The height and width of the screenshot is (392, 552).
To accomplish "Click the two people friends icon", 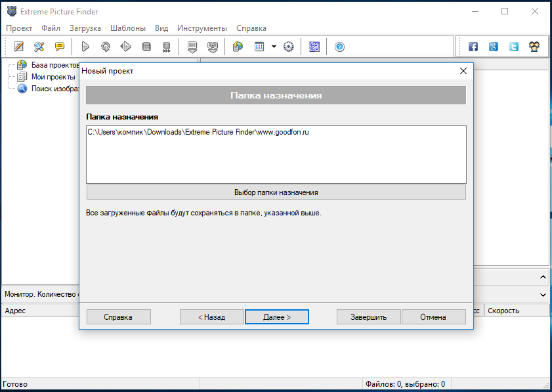I will tap(534, 47).
